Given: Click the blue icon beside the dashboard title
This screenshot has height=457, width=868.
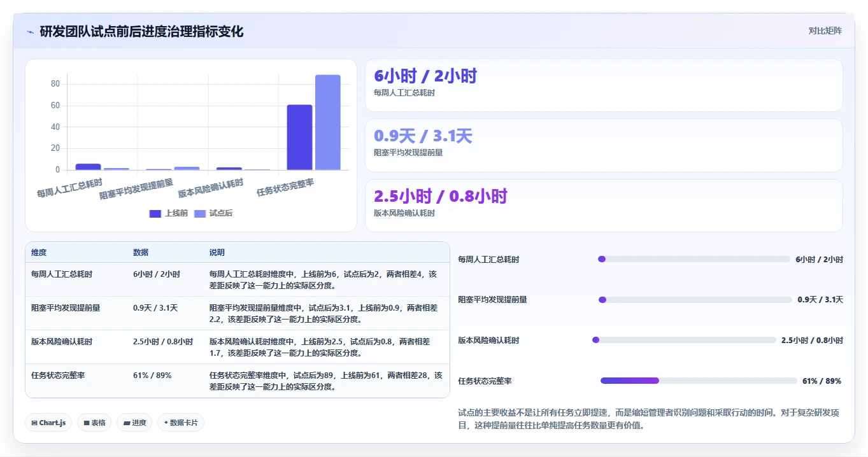Looking at the screenshot, I should [30, 32].
